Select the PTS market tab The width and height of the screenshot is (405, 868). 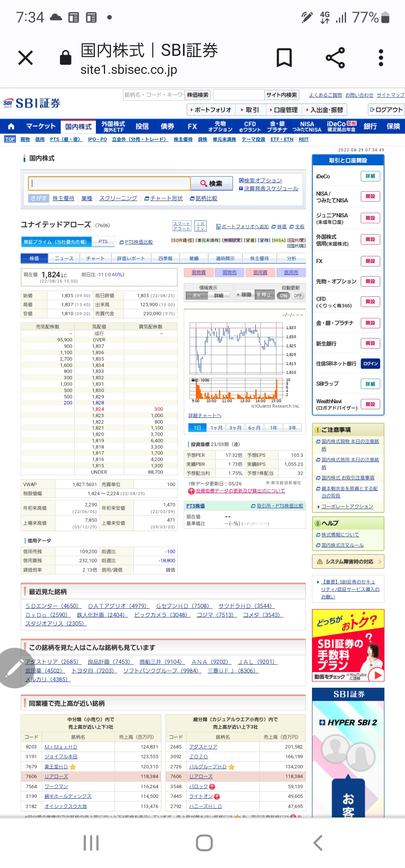(x=103, y=242)
